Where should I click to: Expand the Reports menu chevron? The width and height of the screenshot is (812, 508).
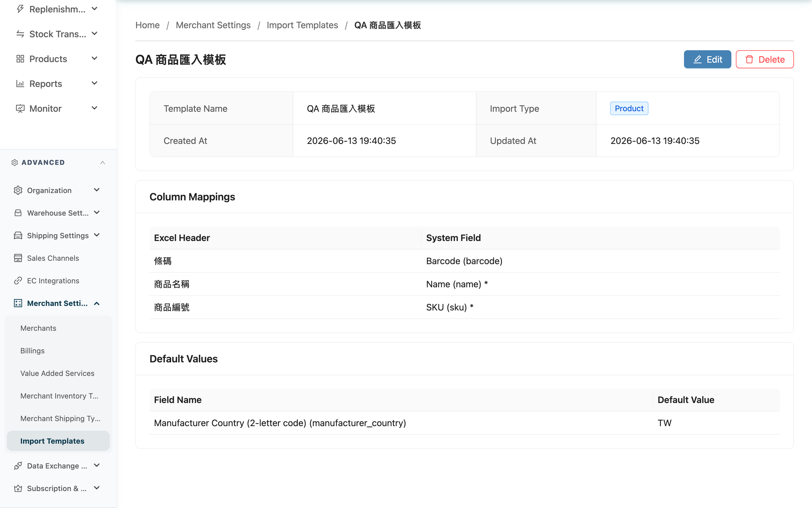(x=95, y=83)
